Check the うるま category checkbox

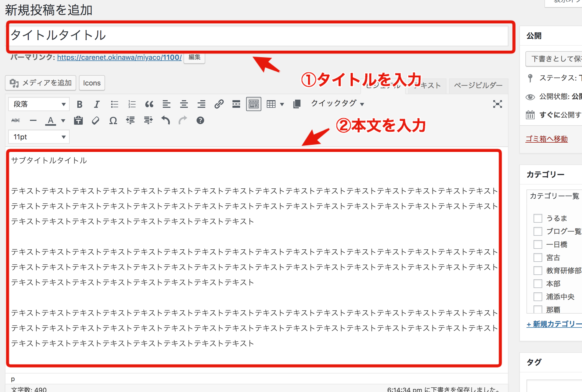538,218
